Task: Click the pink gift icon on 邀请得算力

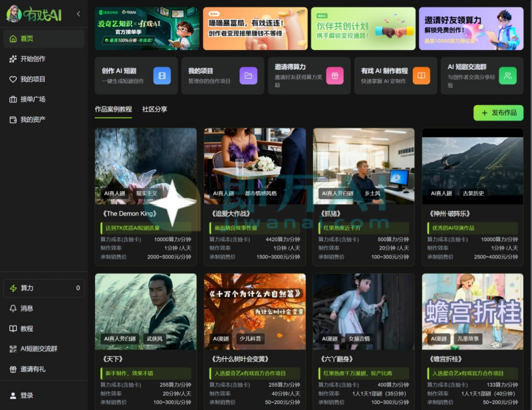Action: [334, 75]
